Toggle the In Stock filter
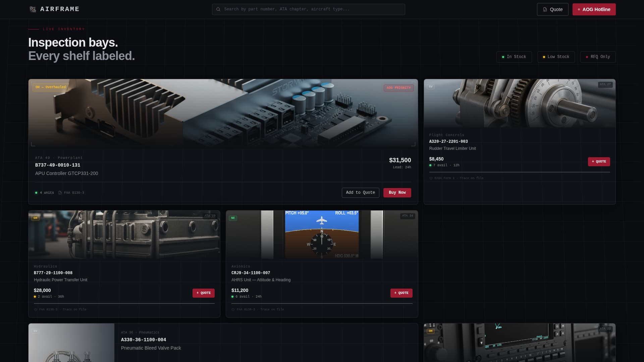 [514, 57]
